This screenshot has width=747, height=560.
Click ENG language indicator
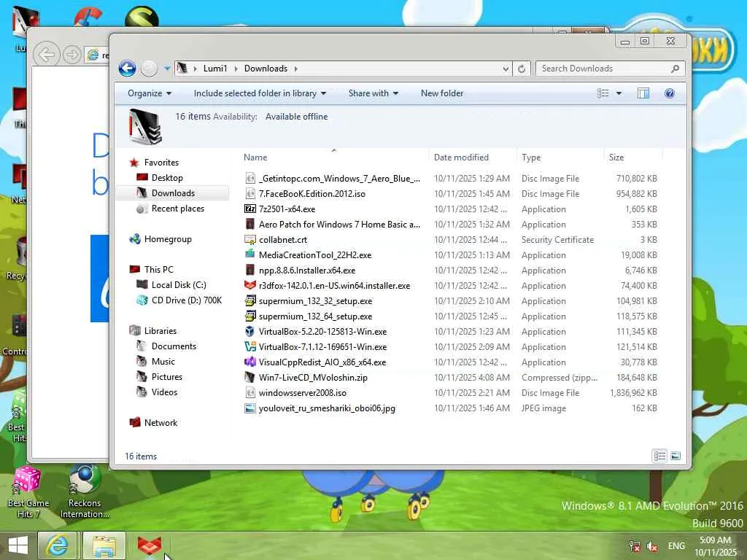676,546
